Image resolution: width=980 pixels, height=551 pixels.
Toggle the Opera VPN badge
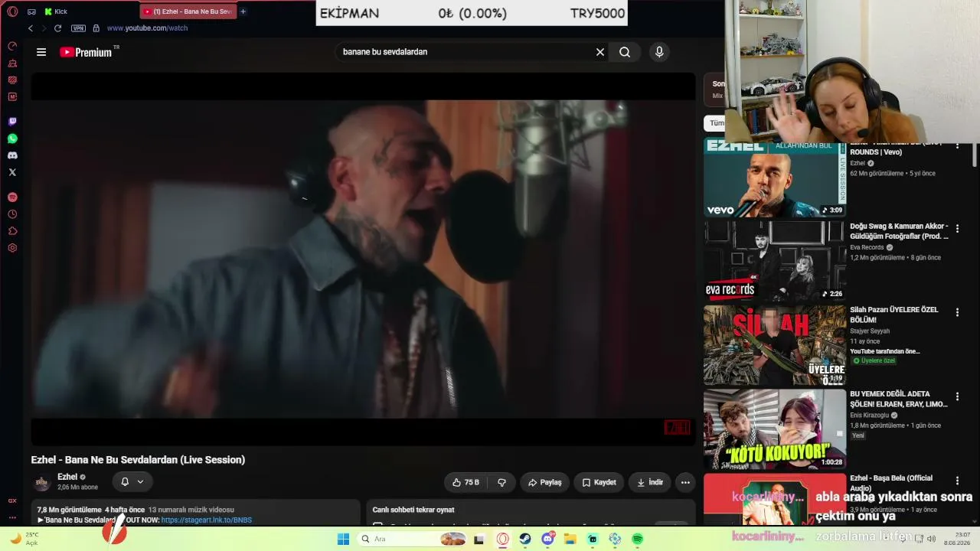(78, 28)
